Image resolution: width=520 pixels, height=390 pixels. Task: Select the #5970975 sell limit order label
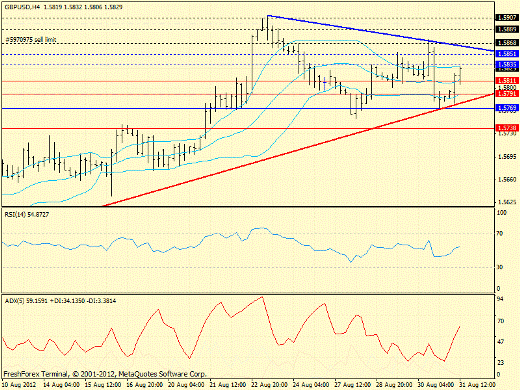pos(31,39)
